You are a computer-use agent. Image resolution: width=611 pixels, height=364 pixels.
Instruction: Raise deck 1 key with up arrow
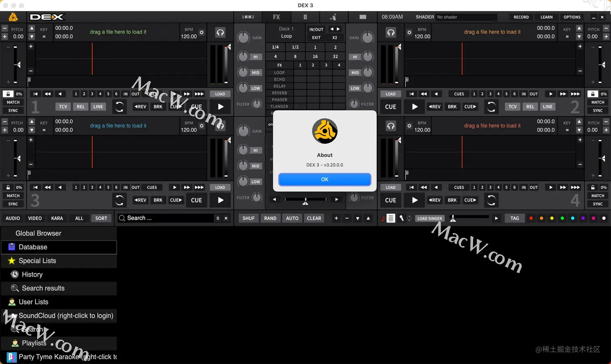coord(32,29)
